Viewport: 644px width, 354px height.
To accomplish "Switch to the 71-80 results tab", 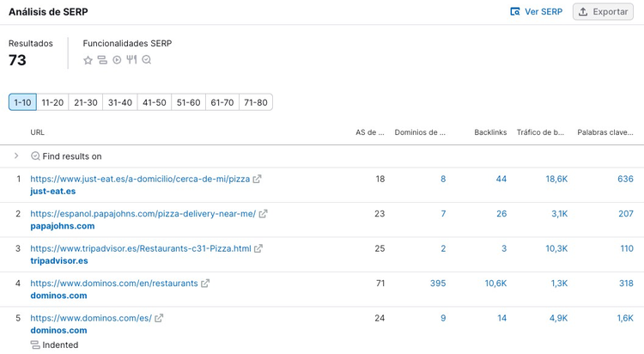I will [256, 102].
